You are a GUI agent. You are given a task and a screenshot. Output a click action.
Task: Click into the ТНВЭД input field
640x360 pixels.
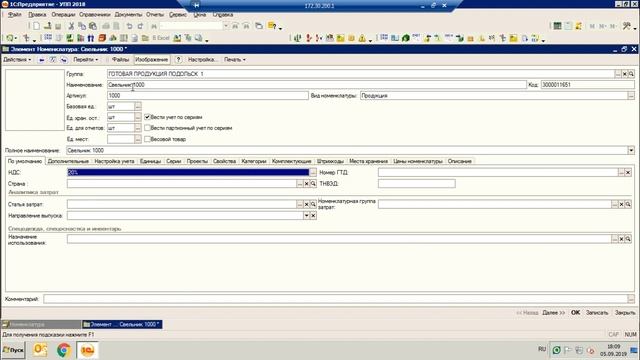click(x=417, y=184)
